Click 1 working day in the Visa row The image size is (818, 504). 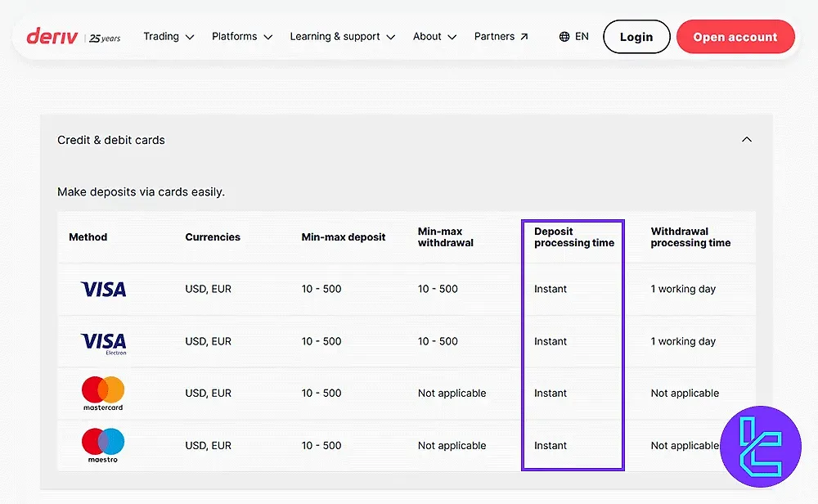coord(683,289)
